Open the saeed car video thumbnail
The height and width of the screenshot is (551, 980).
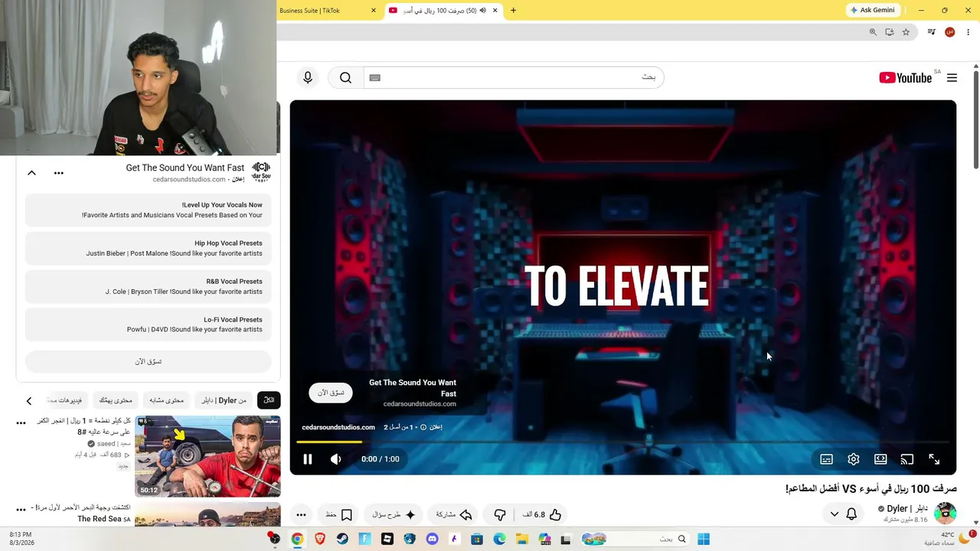[207, 456]
